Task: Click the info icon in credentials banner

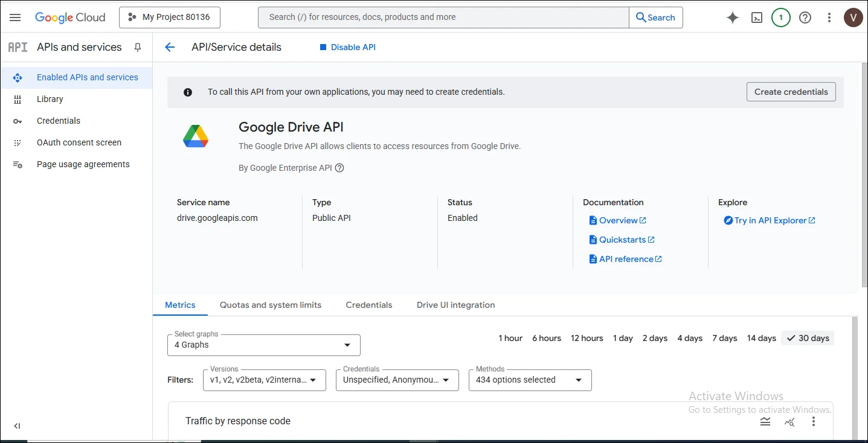Action: [x=188, y=92]
